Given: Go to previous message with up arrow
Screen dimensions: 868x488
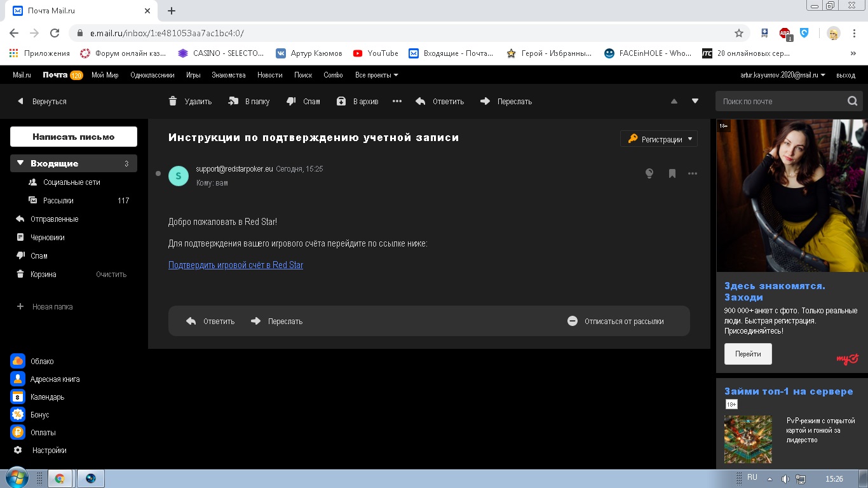Looking at the screenshot, I should click(x=674, y=101).
